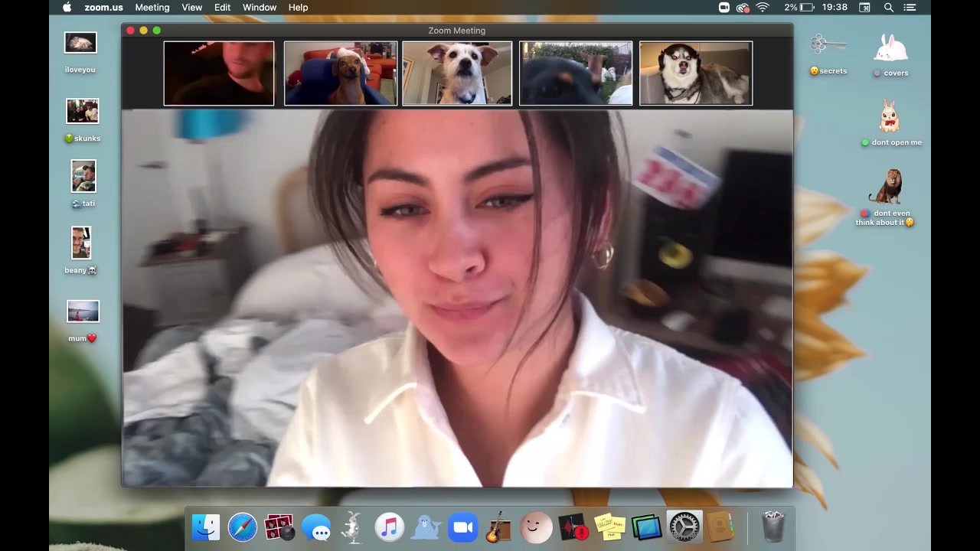Select the husky with headphones video thumbnail

[695, 73]
